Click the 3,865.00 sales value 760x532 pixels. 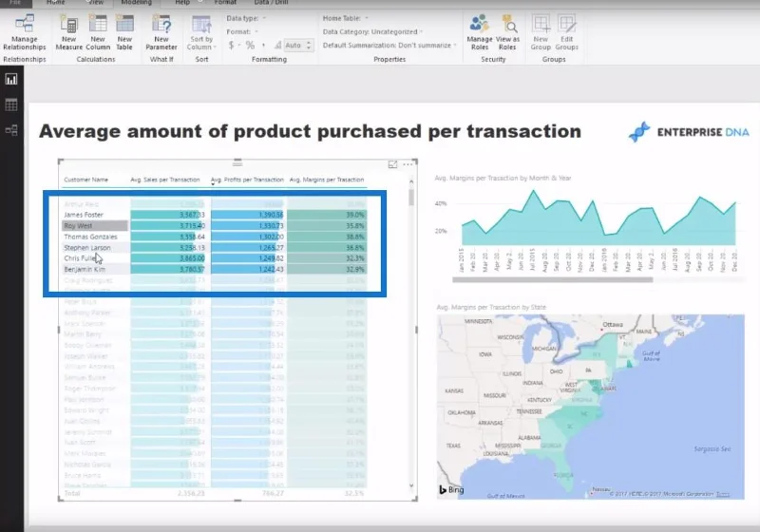(193, 258)
